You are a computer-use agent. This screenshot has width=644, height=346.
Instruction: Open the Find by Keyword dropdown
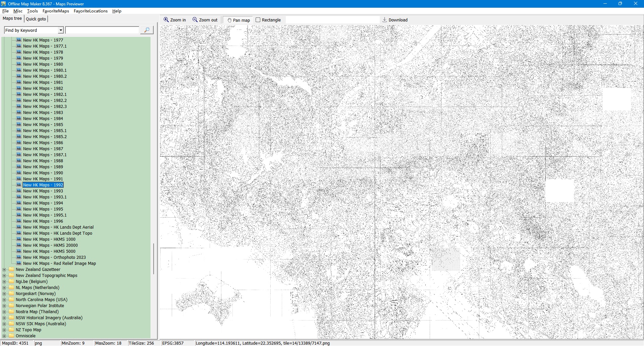coord(61,30)
